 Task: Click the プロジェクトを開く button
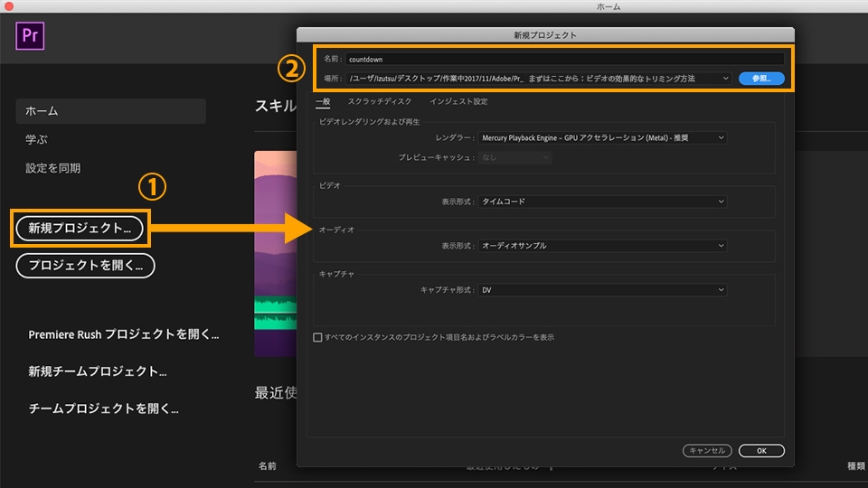click(85, 266)
